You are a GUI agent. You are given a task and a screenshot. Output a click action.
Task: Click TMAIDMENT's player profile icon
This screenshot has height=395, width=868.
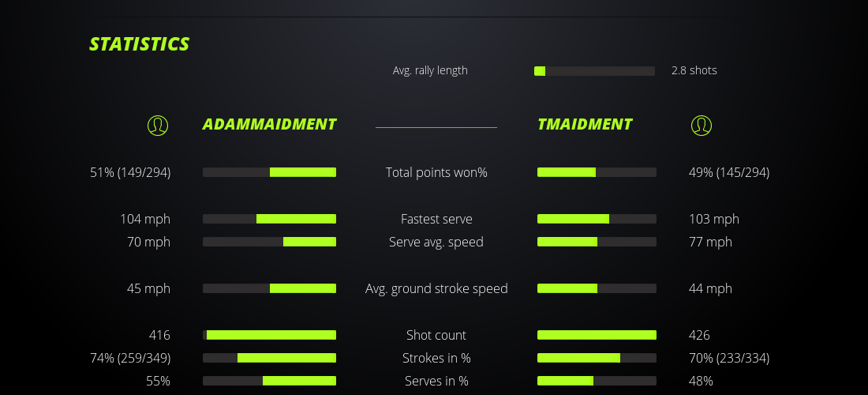701,125
